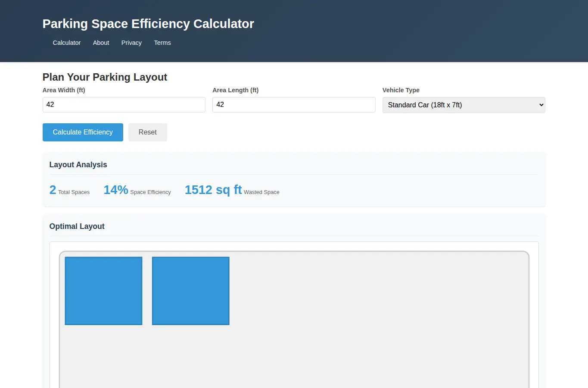
Task: Click the Plan Your Parking Layout heading
Action: point(105,77)
